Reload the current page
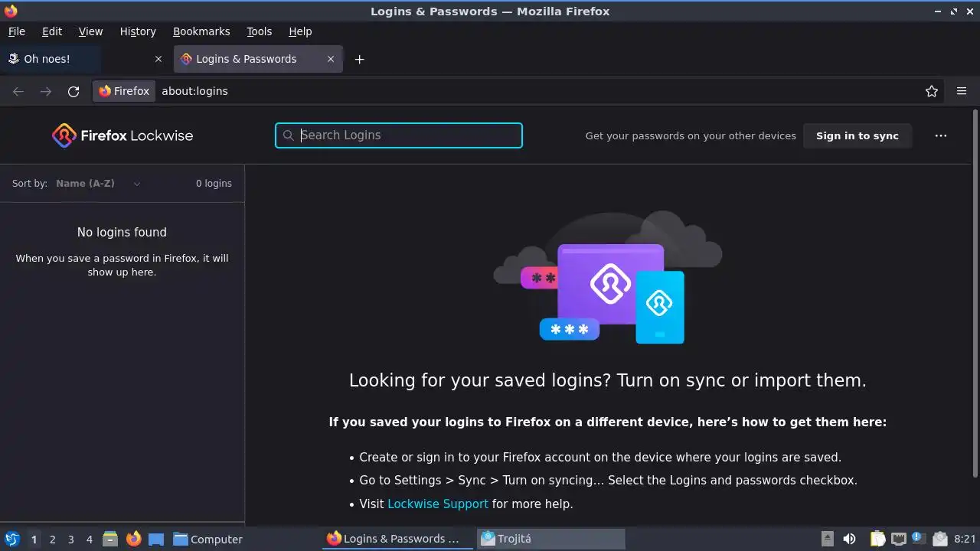Viewport: 980px width, 551px height. click(x=73, y=91)
